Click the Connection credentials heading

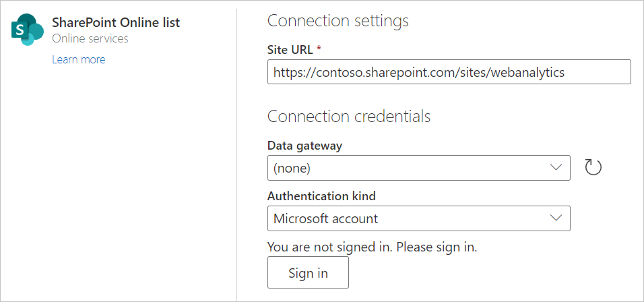pos(348,117)
